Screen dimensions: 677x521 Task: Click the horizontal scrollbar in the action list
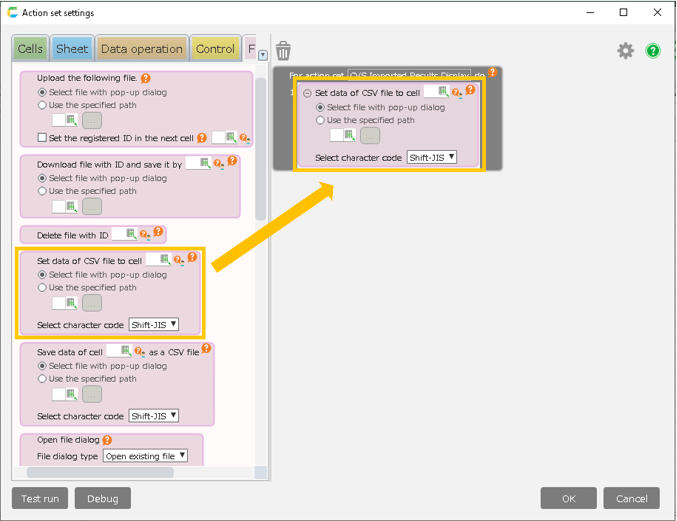(100, 472)
